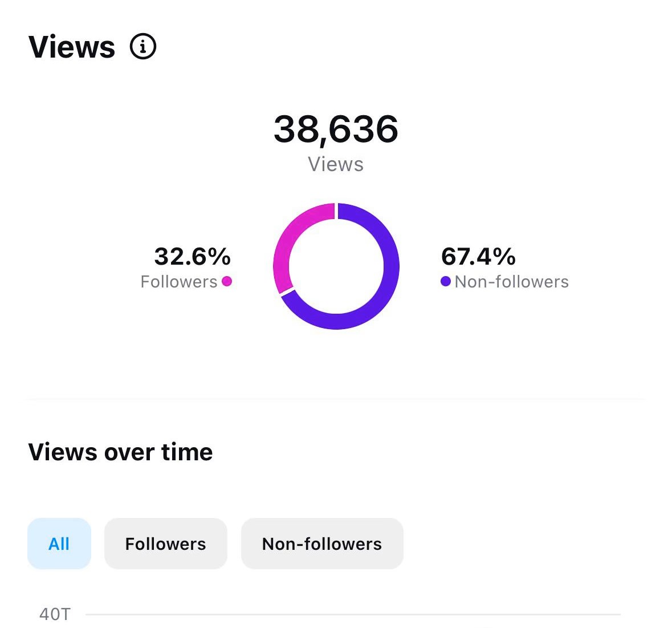Image resolution: width=672 pixels, height=628 pixels.
Task: Switch to the All filter tab
Action: tap(59, 544)
